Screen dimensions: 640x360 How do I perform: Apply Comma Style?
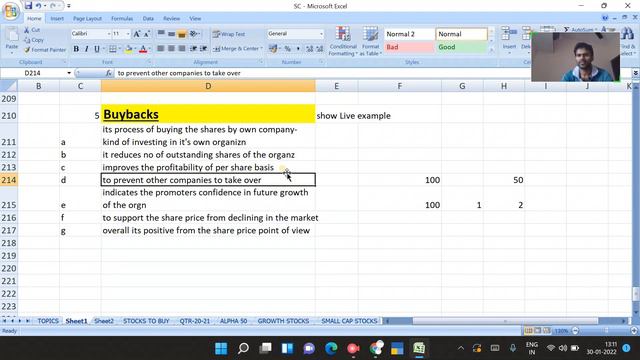(298, 49)
